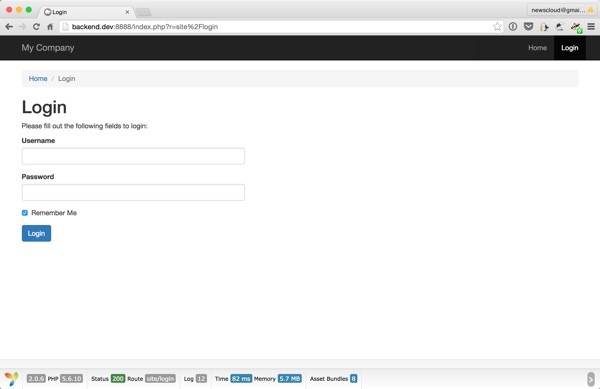The image size is (600, 389).
Task: Click the 2.0.6 Yii version badge
Action: point(36,379)
